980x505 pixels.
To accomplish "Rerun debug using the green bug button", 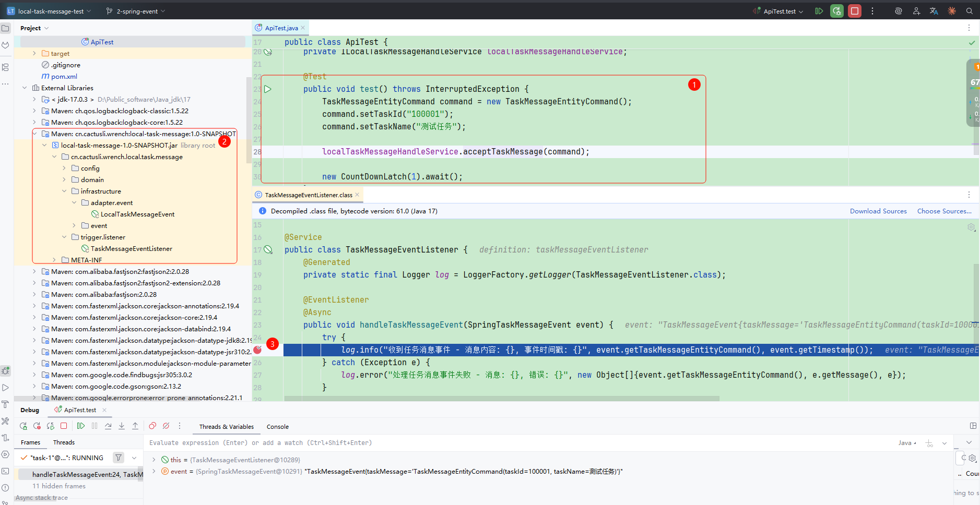I will [837, 11].
